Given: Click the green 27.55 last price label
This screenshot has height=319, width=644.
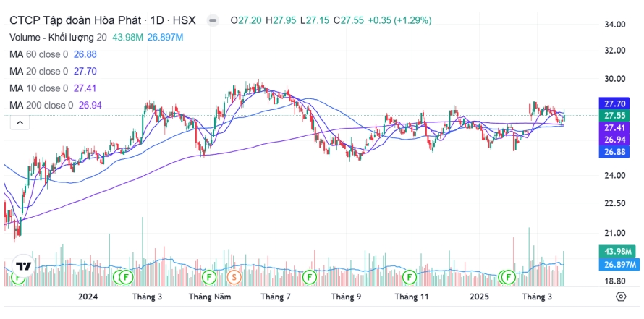Looking at the screenshot, I should (x=614, y=115).
